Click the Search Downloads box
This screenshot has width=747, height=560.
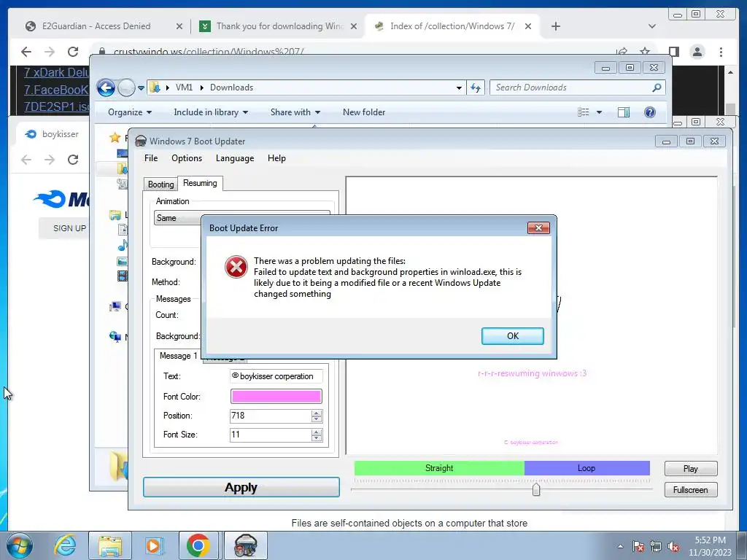[x=572, y=87]
